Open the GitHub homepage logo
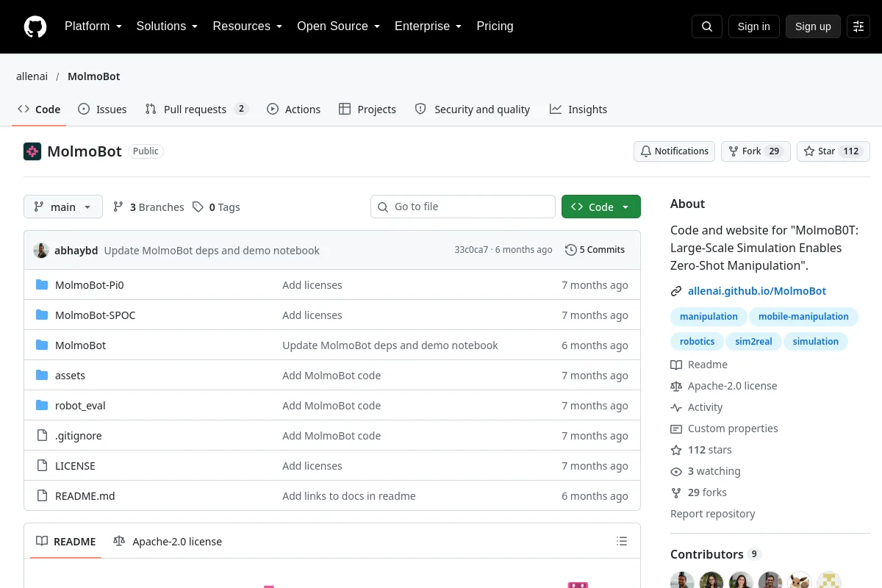 pos(35,26)
